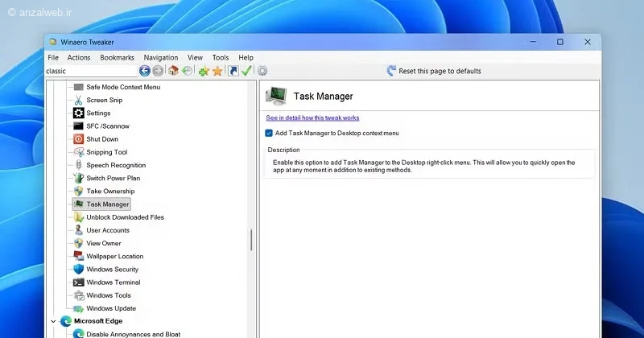
Task: Click the green checkmark toolbar icon
Action: click(246, 71)
